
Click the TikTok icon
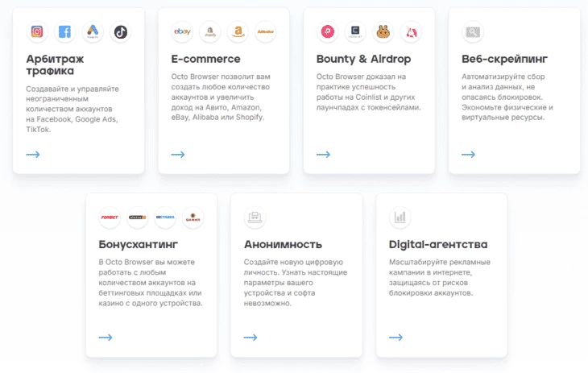pos(121,32)
